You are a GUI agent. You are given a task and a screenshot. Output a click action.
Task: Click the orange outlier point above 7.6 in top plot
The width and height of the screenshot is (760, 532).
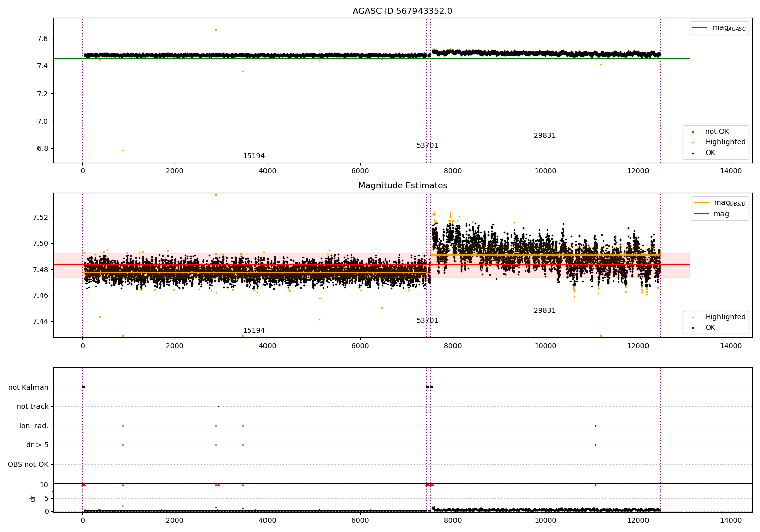(216, 30)
